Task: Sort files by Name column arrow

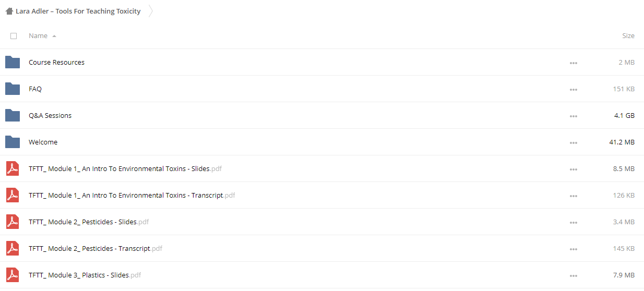Action: 54,36
